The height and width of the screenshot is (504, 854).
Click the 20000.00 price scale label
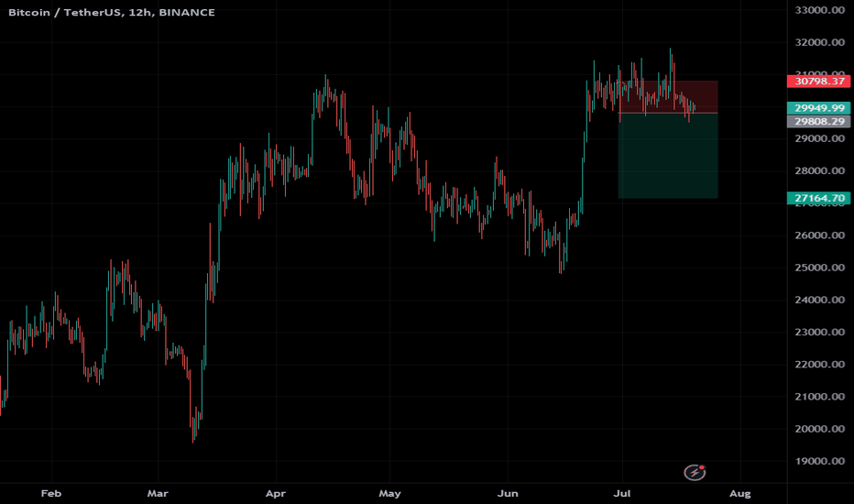[x=820, y=428]
